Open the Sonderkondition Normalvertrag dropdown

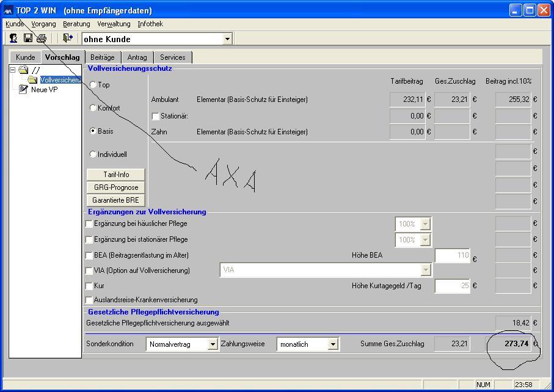click(213, 344)
